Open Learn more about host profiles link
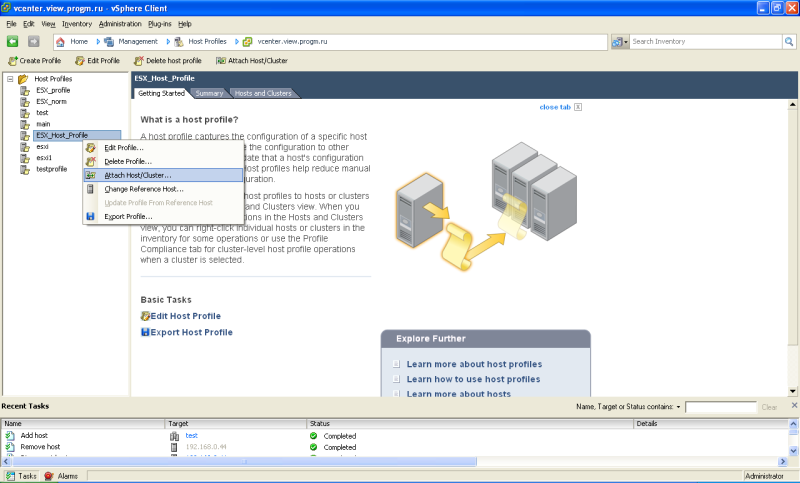Viewport: 800px width, 483px height. click(x=474, y=364)
